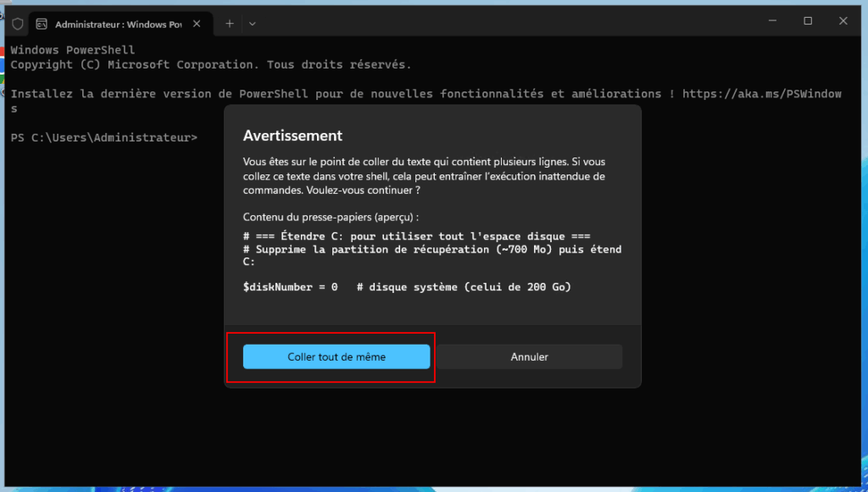The height and width of the screenshot is (492, 868).
Task: Expand the tab options dropdown chevron
Action: 252,23
